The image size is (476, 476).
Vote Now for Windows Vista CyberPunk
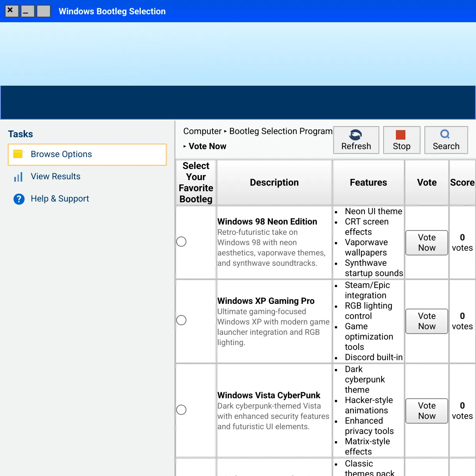pos(426,411)
